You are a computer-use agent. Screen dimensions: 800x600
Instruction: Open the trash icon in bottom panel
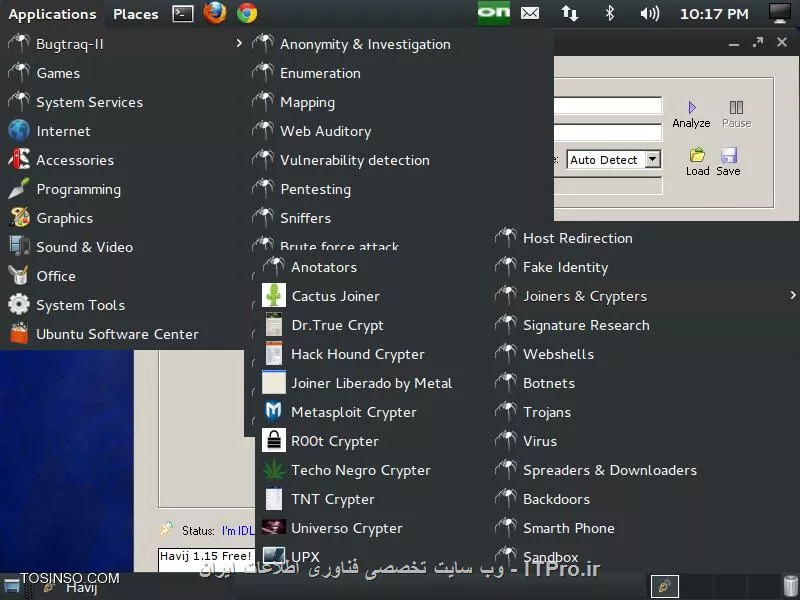tap(790, 586)
